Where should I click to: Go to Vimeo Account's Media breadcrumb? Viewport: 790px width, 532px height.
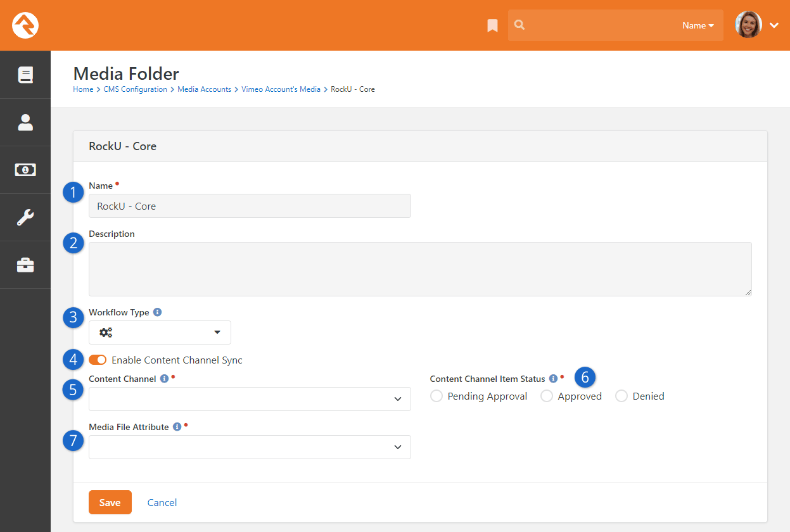(x=281, y=89)
